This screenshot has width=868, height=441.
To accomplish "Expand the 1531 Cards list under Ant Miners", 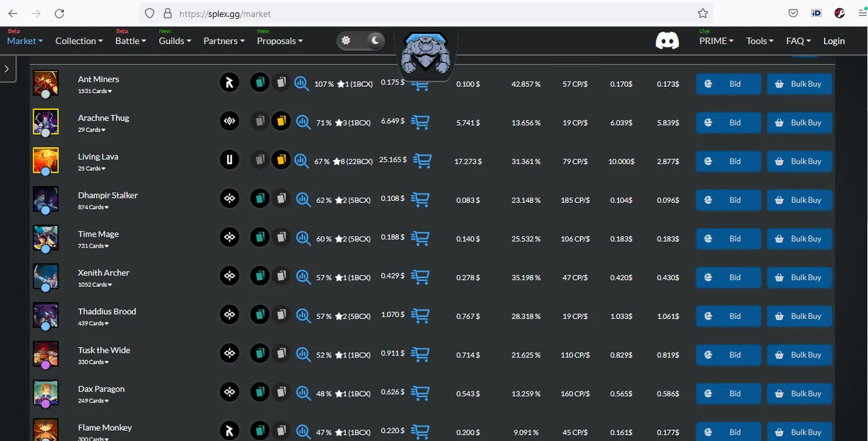I will [x=95, y=91].
